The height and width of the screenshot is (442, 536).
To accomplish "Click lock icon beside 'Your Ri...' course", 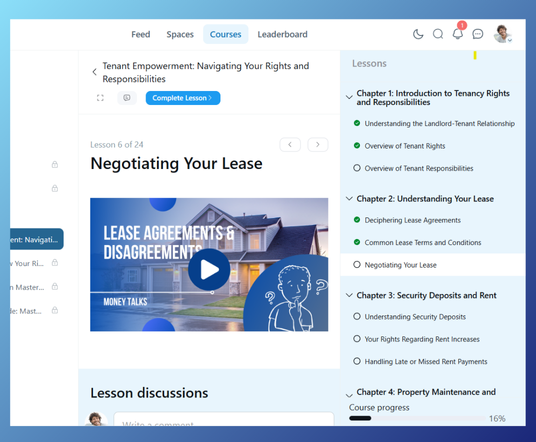I will 55,263.
